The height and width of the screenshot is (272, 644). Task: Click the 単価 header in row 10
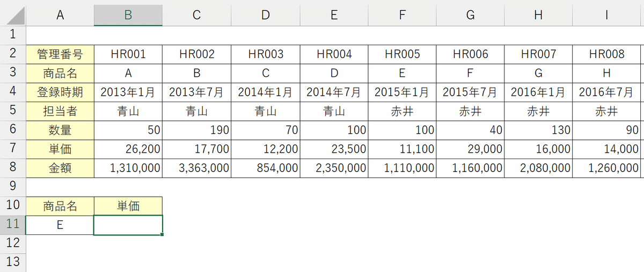(x=128, y=205)
